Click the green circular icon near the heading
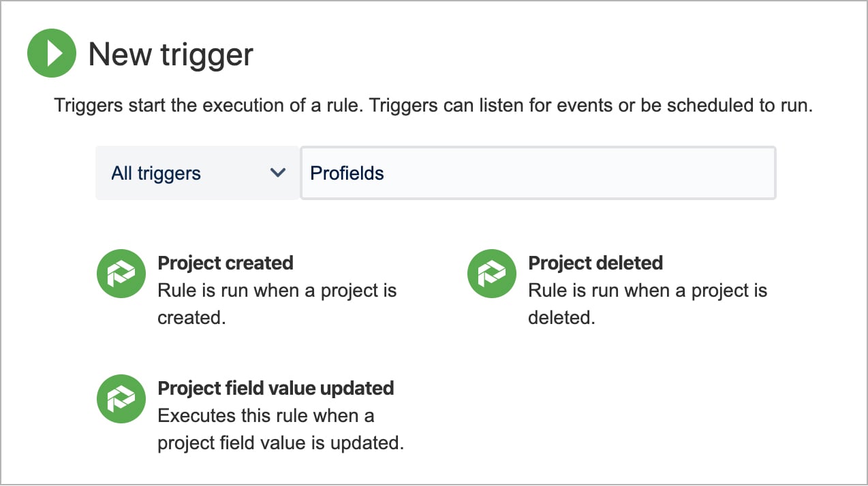The height and width of the screenshot is (486, 868). coord(51,53)
